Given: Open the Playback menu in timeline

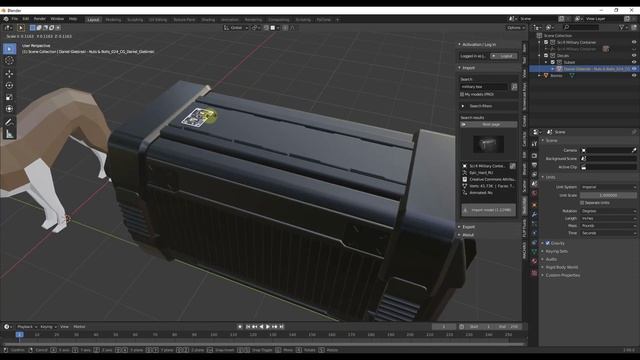Looking at the screenshot, I should tap(27, 327).
